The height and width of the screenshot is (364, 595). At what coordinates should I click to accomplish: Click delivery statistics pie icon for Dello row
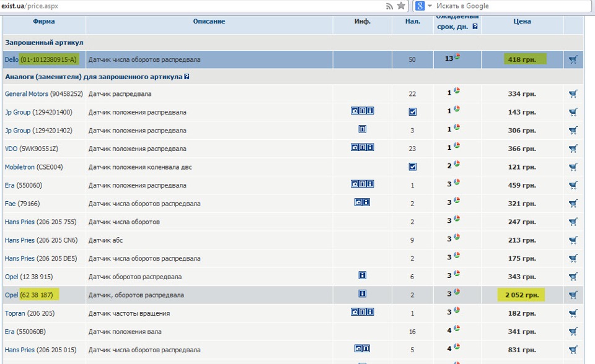pyautogui.click(x=457, y=56)
